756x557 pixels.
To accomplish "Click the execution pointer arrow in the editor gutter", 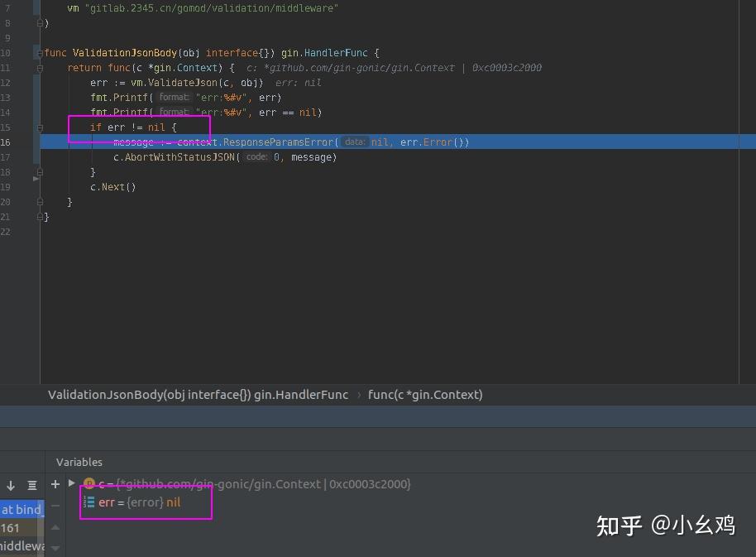I will 36,179.
